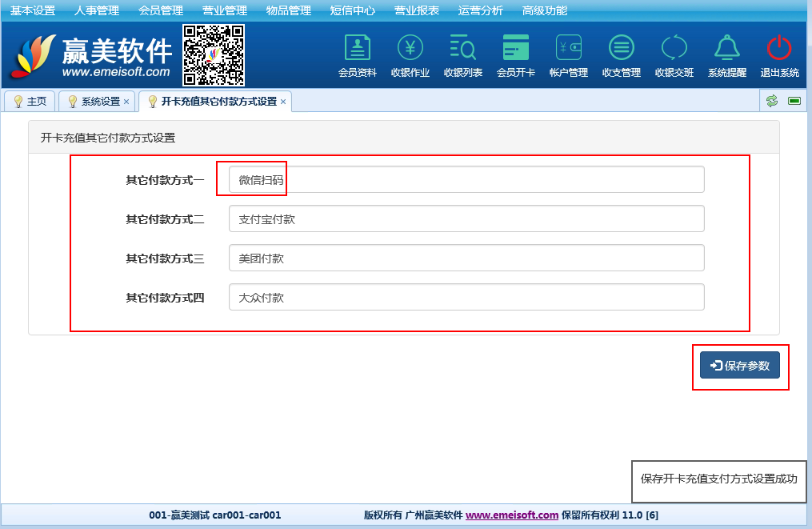Click the 收支管理 income-expense icon
This screenshot has height=529, width=812.
click(621, 55)
